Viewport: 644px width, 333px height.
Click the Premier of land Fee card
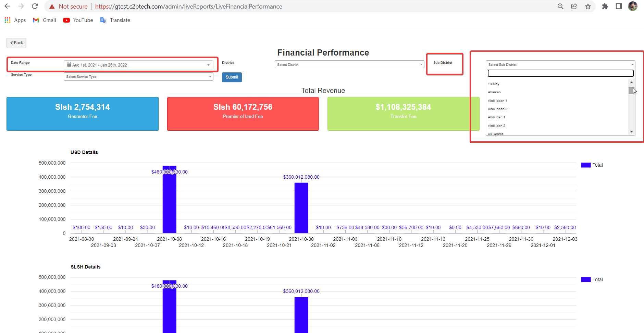243,114
